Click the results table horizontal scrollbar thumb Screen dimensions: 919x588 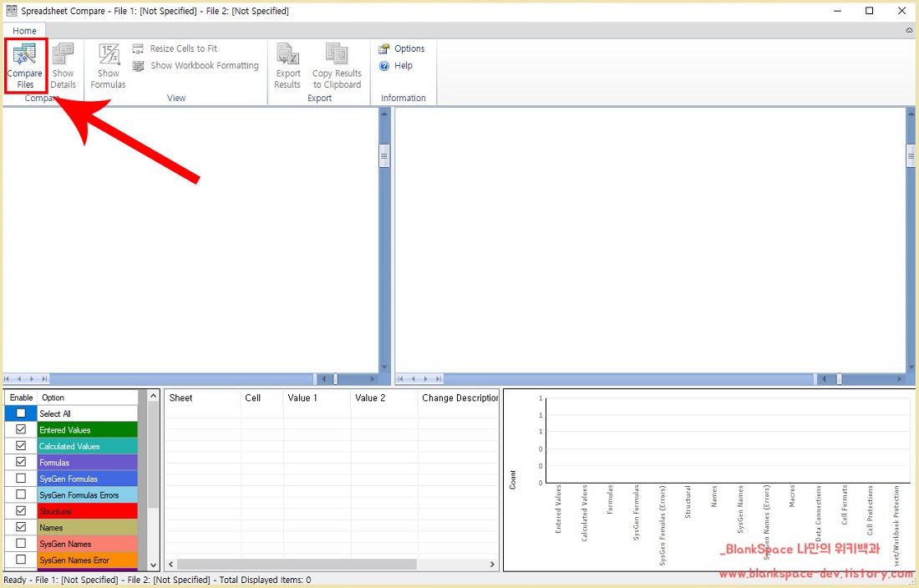[x=297, y=564]
